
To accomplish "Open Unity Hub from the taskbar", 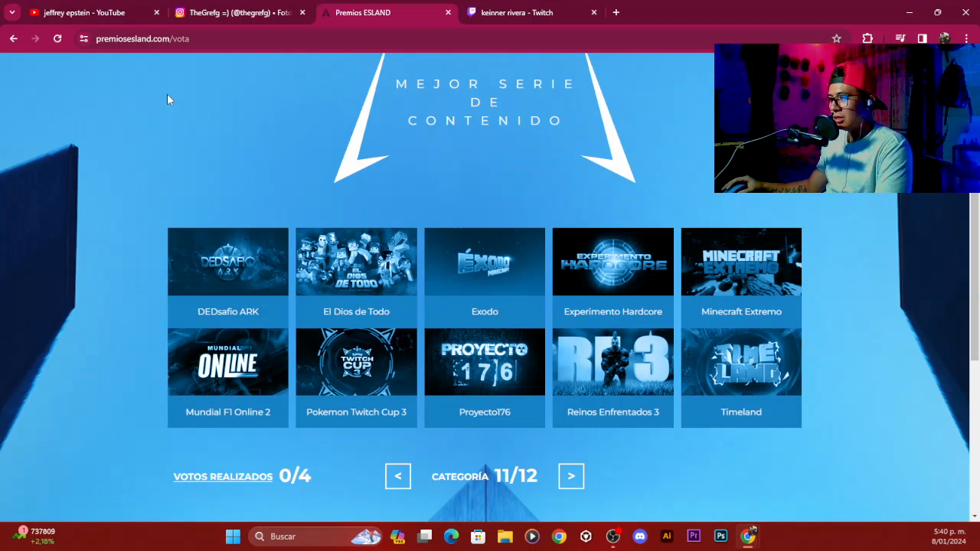I will point(586,536).
